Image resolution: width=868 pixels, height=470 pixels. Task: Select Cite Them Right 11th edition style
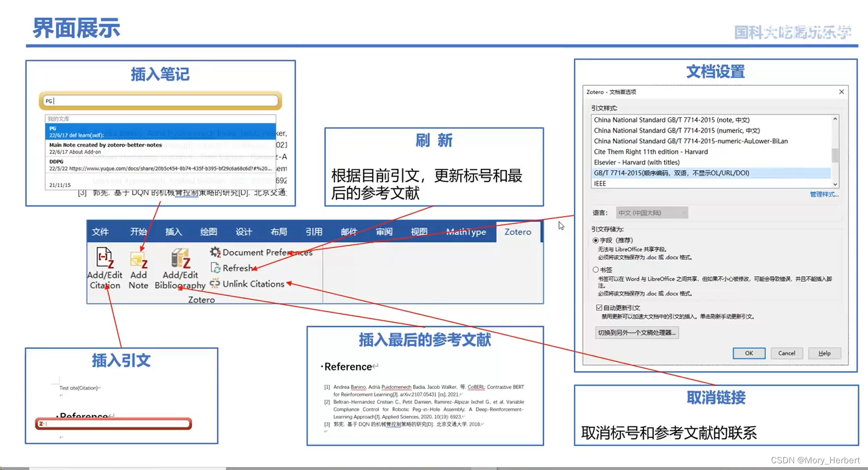(x=711, y=152)
